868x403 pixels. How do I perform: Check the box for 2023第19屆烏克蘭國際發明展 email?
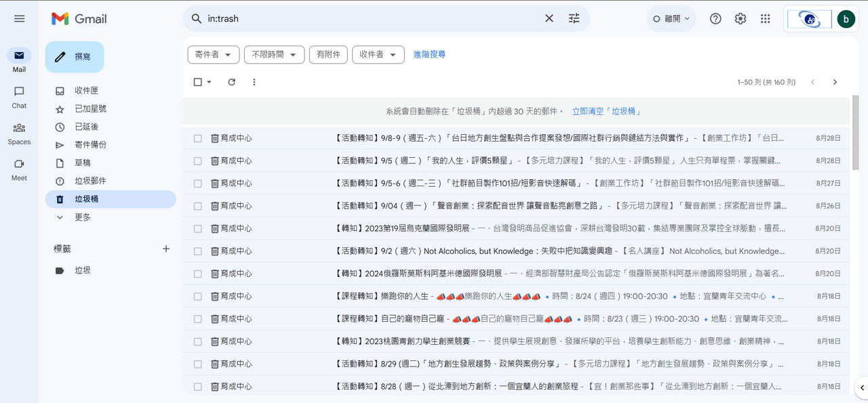[198, 228]
